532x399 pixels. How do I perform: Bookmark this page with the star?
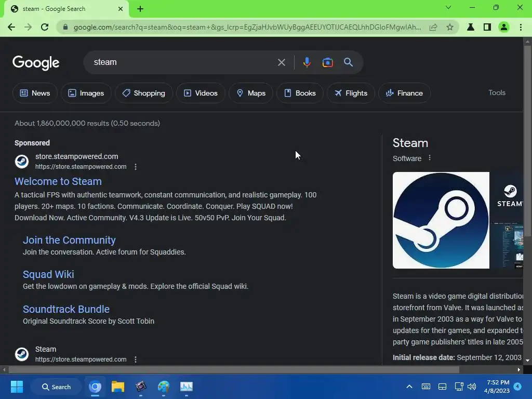[450, 27]
